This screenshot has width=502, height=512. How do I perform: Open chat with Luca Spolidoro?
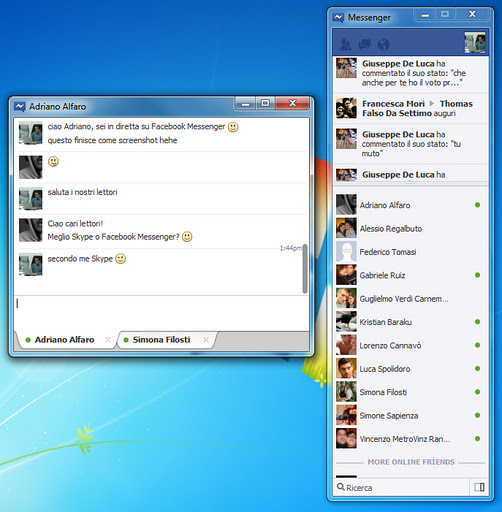click(410, 369)
